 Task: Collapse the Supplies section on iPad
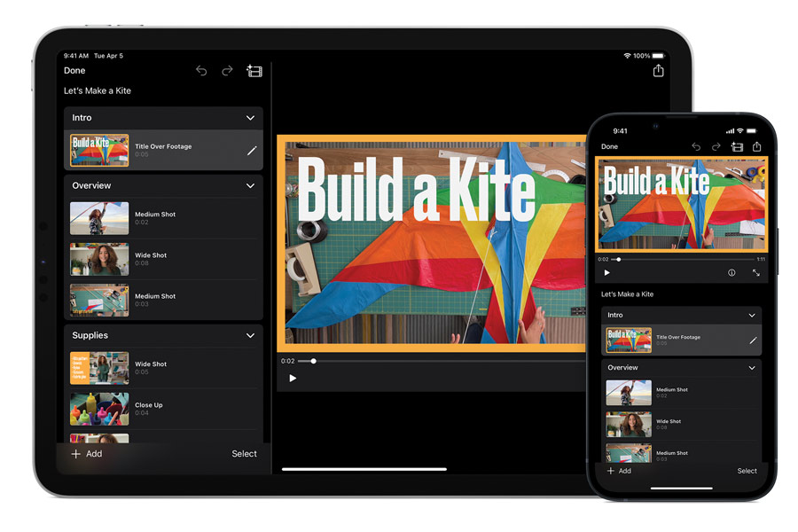click(250, 335)
